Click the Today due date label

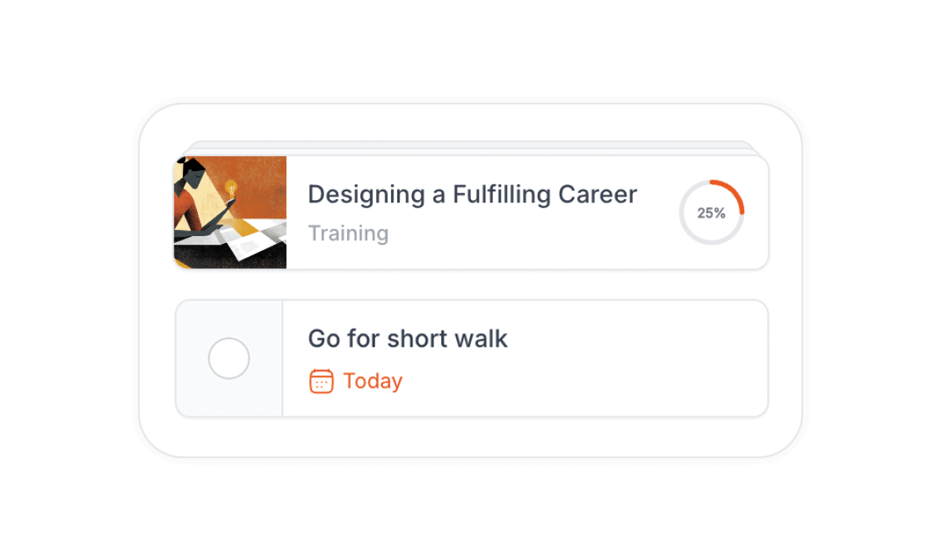click(x=373, y=381)
